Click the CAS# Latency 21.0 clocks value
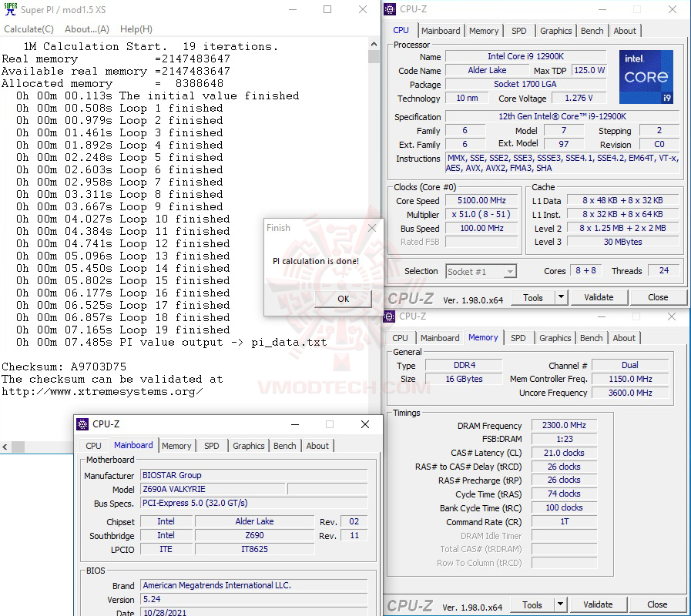This screenshot has height=616, width=691. click(x=564, y=453)
